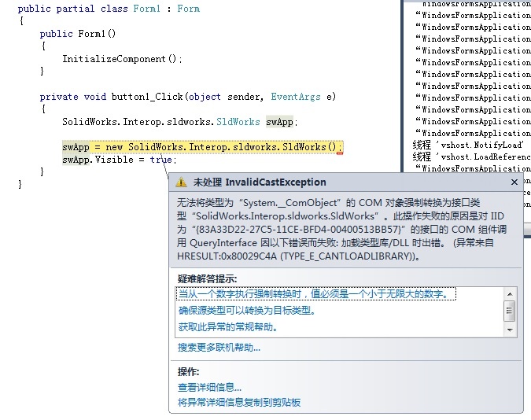Click 'swApp.Visible = true;' code line
The width and height of the screenshot is (531, 420).
pos(120,160)
